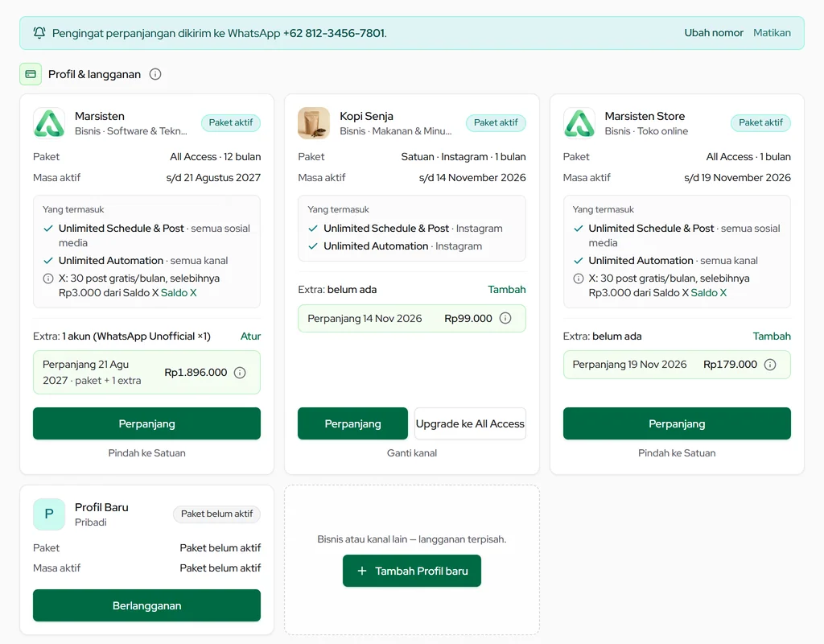The image size is (824, 644).
Task: Click Paket belum aktif badge on Profil Baru
Action: click(x=216, y=514)
